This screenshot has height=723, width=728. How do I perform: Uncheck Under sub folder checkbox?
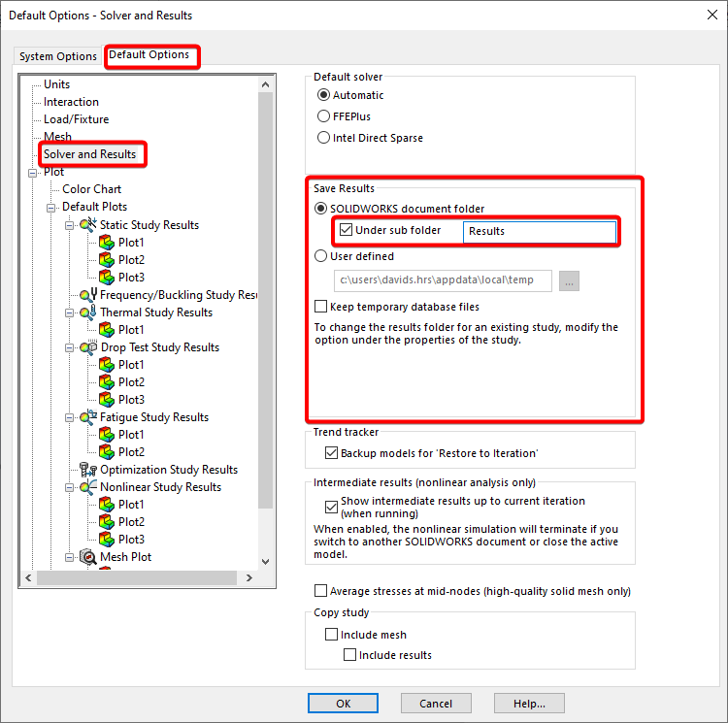pyautogui.click(x=346, y=230)
